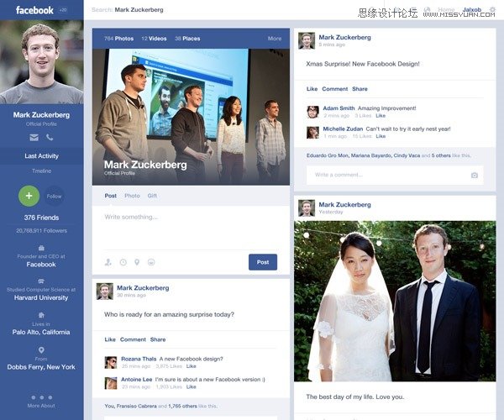Open settings gear icon at top right

point(492,9)
